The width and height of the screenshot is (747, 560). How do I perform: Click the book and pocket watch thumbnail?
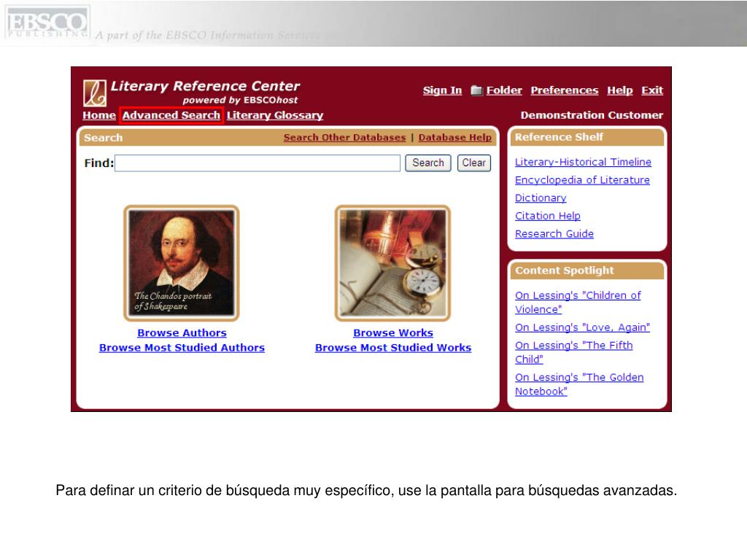point(392,262)
